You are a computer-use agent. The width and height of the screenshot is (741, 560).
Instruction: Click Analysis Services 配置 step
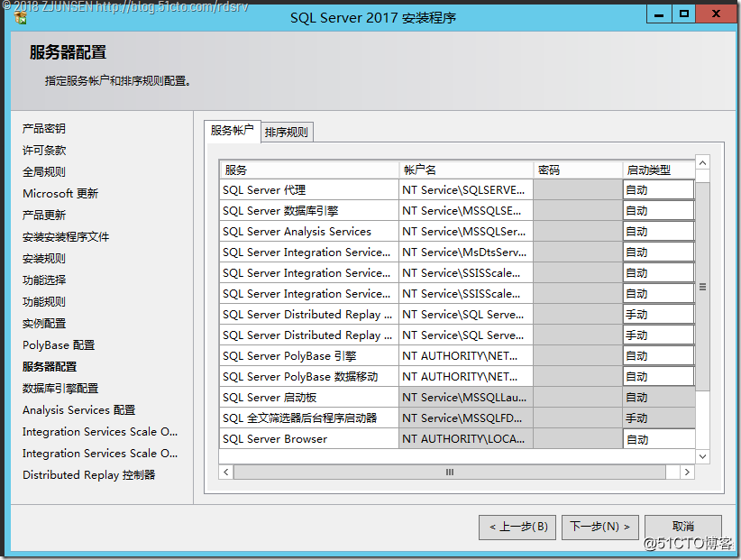79,410
